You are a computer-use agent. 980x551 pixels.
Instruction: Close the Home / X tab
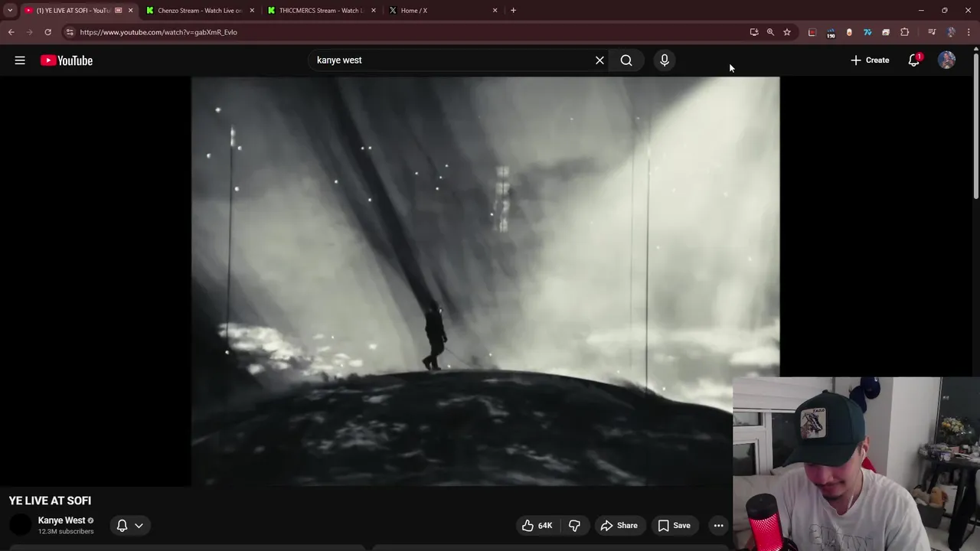(495, 11)
